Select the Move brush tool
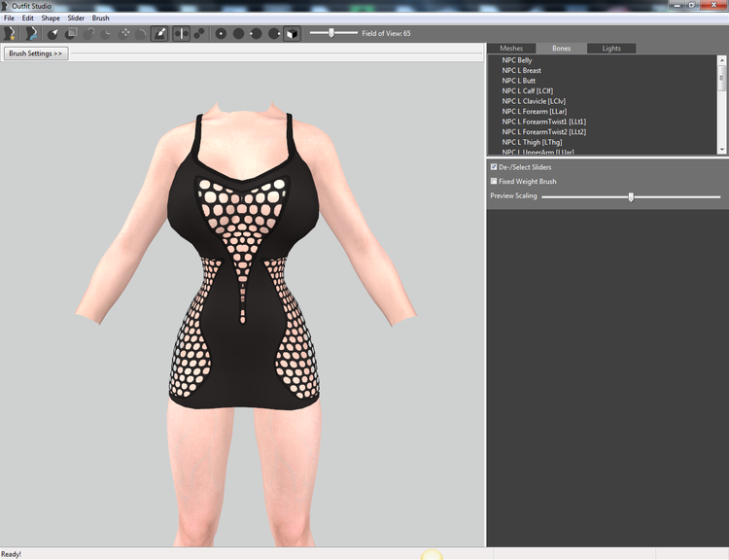This screenshot has height=560, width=729. tap(124, 33)
